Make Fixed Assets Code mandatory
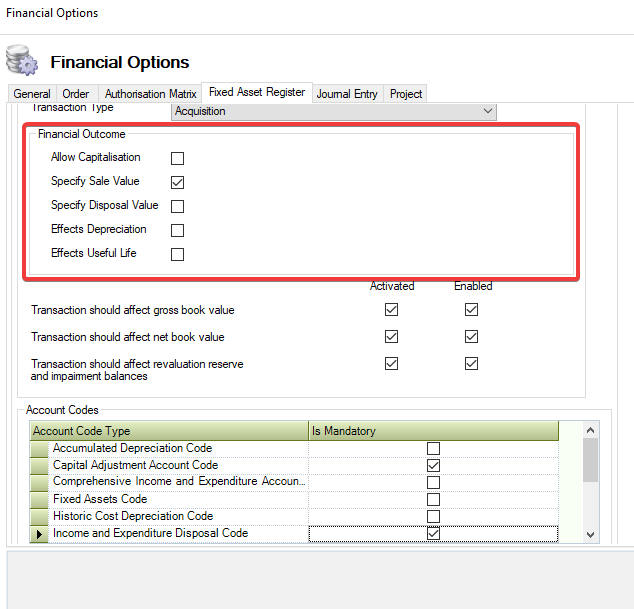This screenshot has width=634, height=609. pyautogui.click(x=433, y=499)
